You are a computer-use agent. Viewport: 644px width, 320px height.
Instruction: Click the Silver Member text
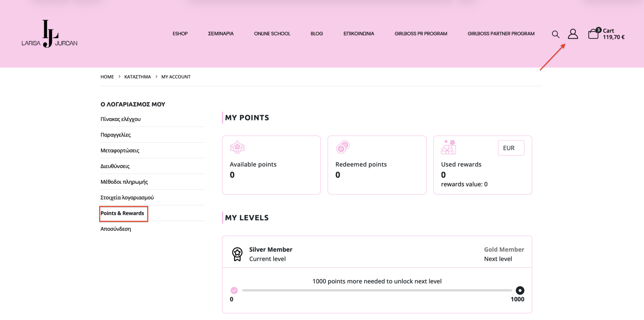tap(271, 250)
